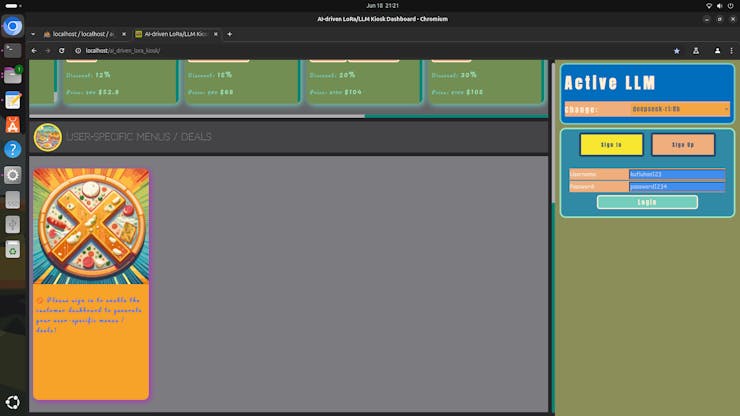Click the 'USER-SPECIFIC MENUS / DEALS' heading
This screenshot has width=740, height=416.
139,137
